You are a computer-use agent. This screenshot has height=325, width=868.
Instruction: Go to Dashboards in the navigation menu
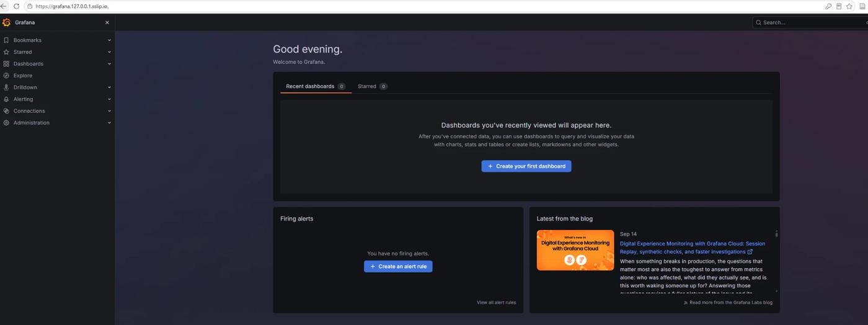pyautogui.click(x=29, y=64)
